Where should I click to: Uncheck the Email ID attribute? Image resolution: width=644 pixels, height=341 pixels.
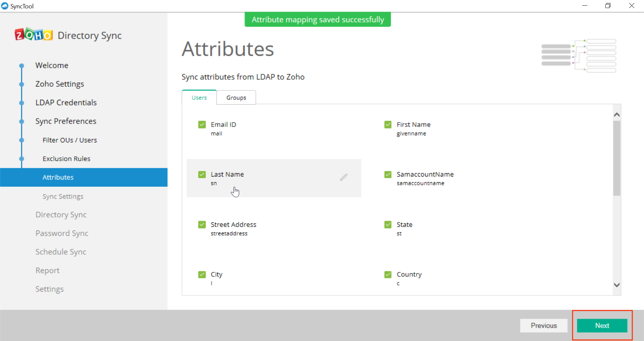[x=202, y=124]
